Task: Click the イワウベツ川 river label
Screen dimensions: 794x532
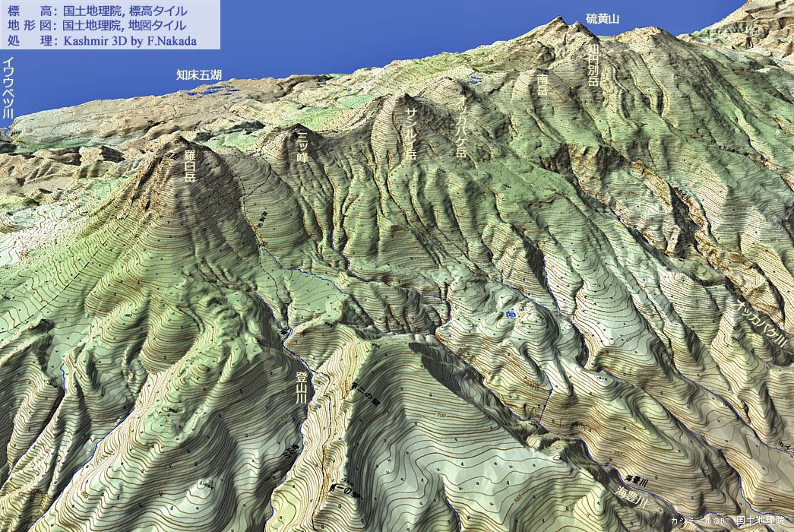Action: (x=8, y=87)
